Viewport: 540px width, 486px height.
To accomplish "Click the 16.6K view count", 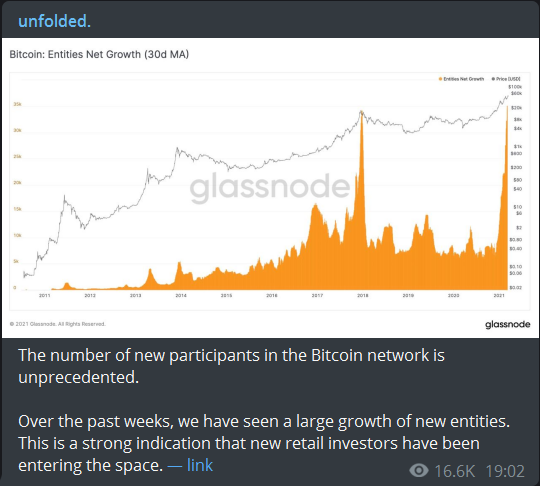I will pyautogui.click(x=455, y=471).
